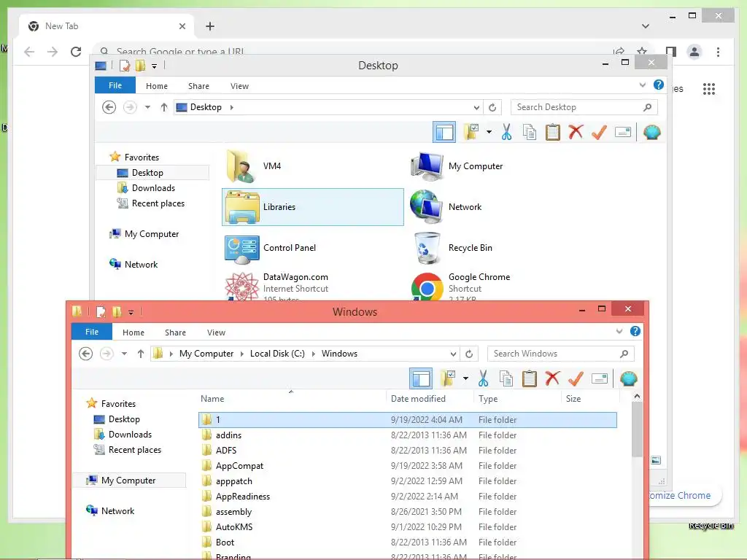
Task: Click the Rename icon in Desktop window toolbar
Action: click(623, 133)
